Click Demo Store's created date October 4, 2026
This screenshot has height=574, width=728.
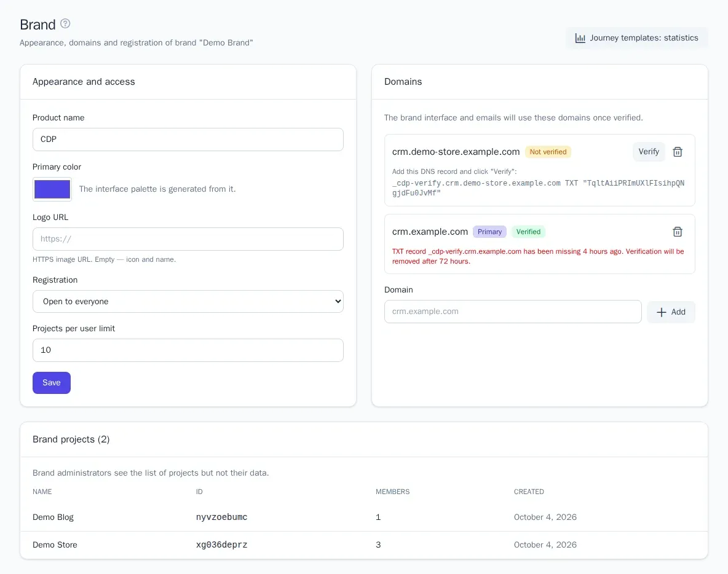[x=545, y=545]
